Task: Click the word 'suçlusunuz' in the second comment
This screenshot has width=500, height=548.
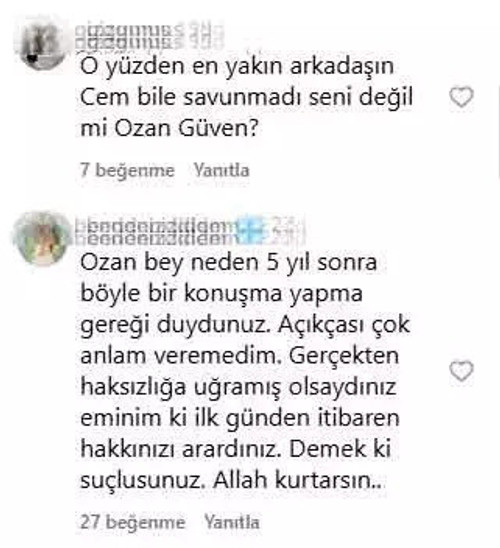Action: (x=143, y=481)
